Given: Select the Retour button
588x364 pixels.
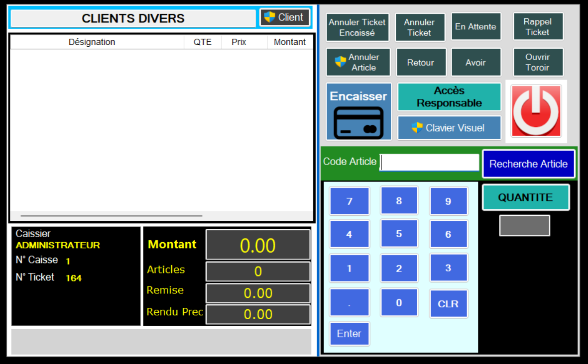Looking at the screenshot, I should tap(420, 63).
